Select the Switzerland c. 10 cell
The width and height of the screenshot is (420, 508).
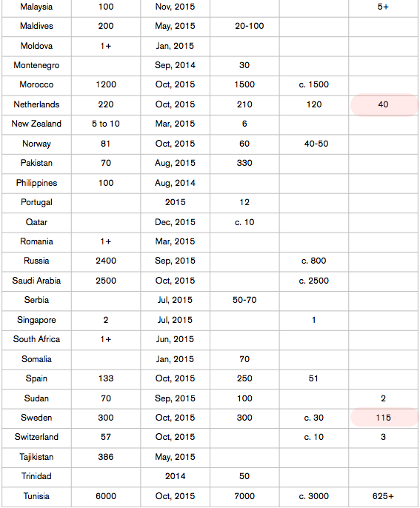[x=314, y=438]
